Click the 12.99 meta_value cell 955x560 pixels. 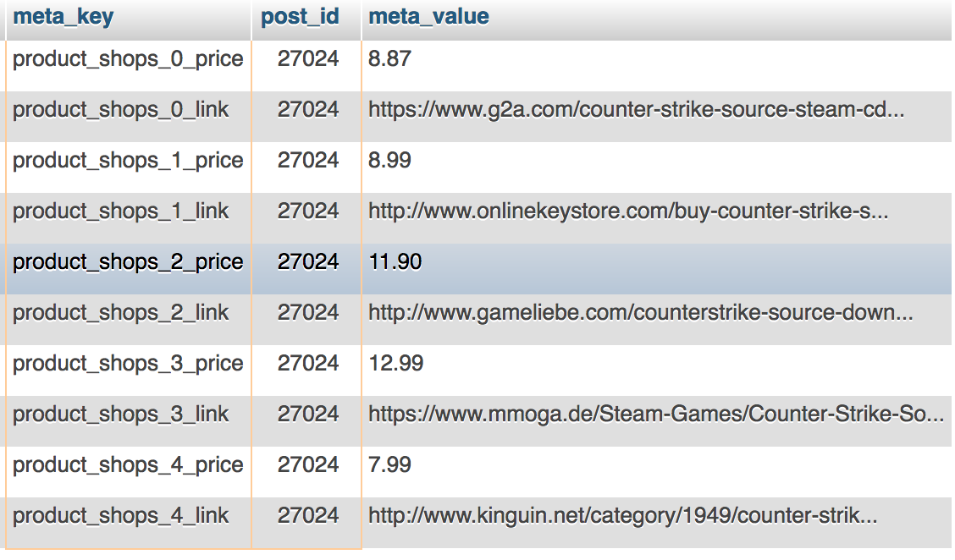657,370
